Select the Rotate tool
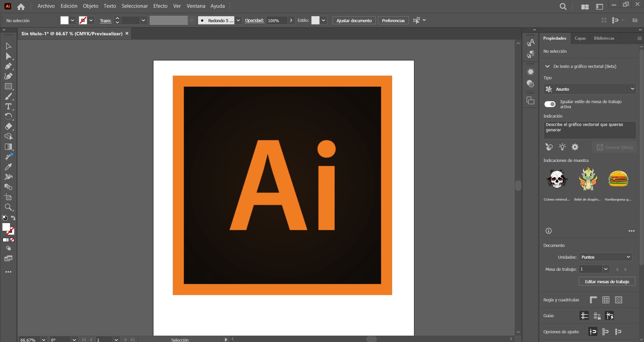Viewport: 644px width, 342px height. tap(8, 117)
